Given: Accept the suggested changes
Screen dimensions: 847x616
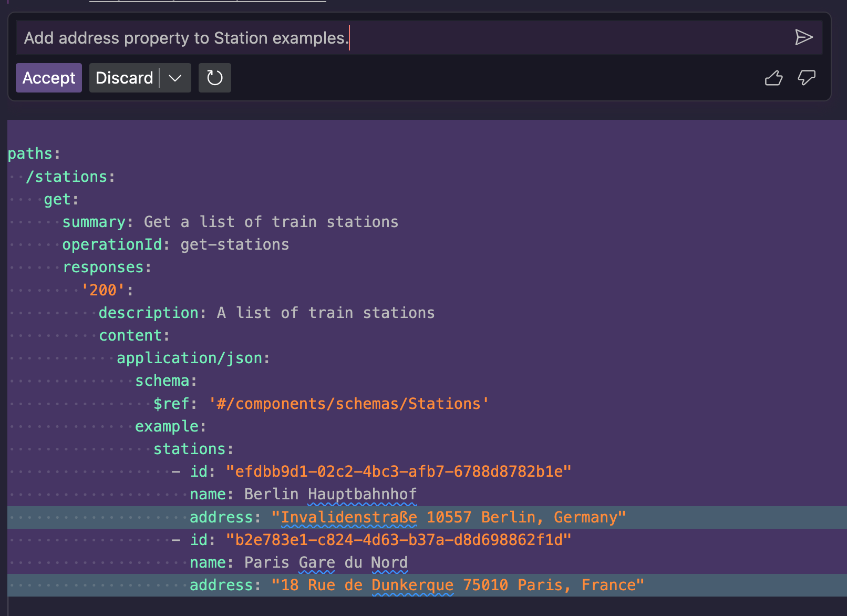Looking at the screenshot, I should tap(49, 78).
